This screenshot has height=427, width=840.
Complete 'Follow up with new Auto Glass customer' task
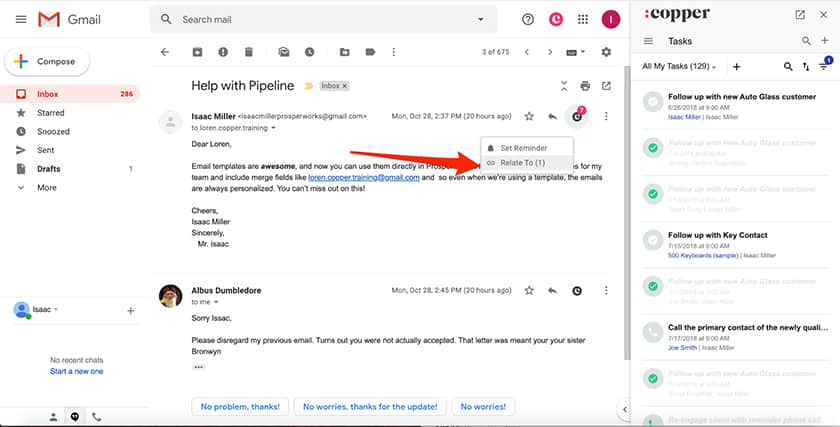653,101
